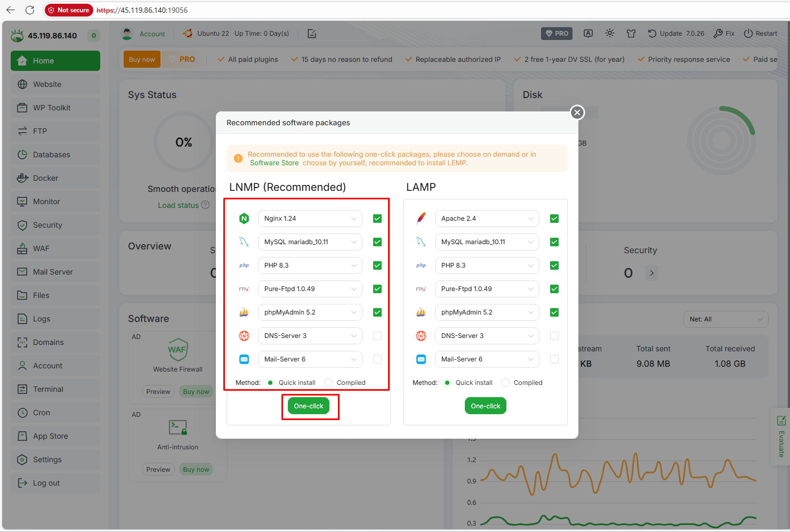The width and height of the screenshot is (790, 532).
Task: Open the Net: All dropdown
Action: coord(725,319)
